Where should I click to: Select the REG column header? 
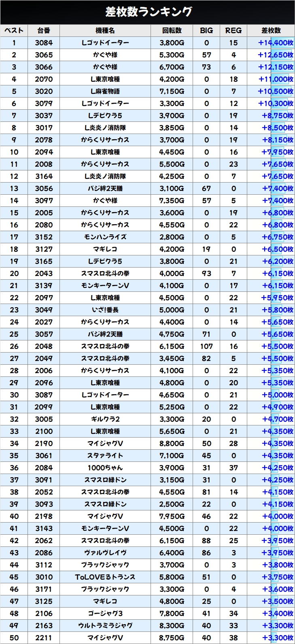(233, 30)
